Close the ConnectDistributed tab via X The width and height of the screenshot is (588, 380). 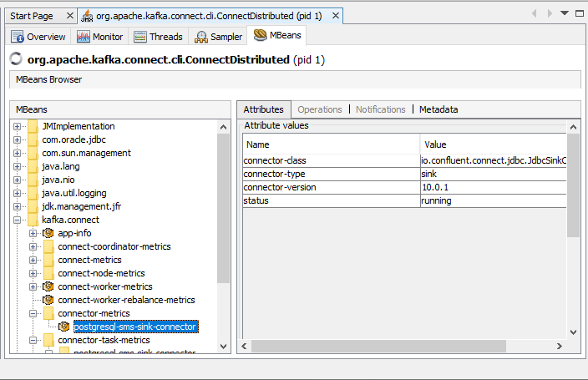click(335, 16)
